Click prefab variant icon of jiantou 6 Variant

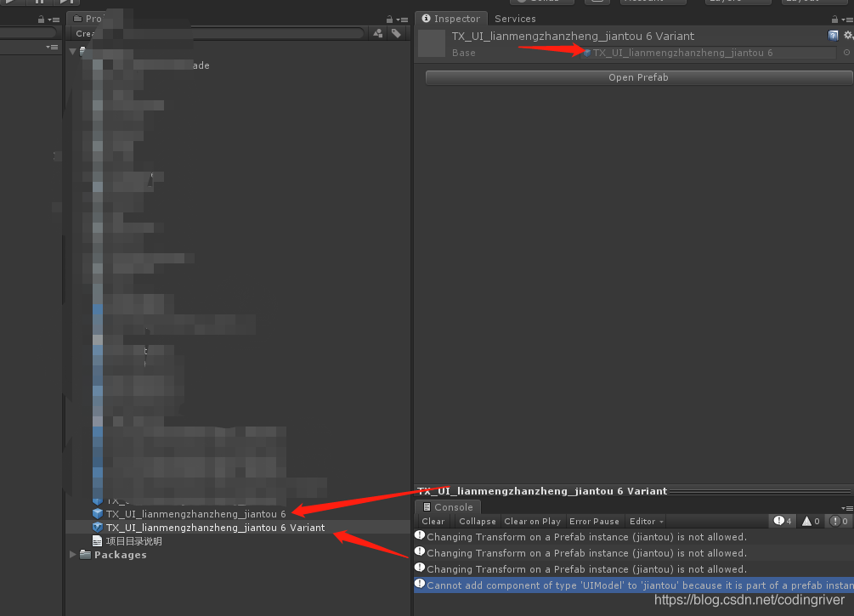click(98, 528)
